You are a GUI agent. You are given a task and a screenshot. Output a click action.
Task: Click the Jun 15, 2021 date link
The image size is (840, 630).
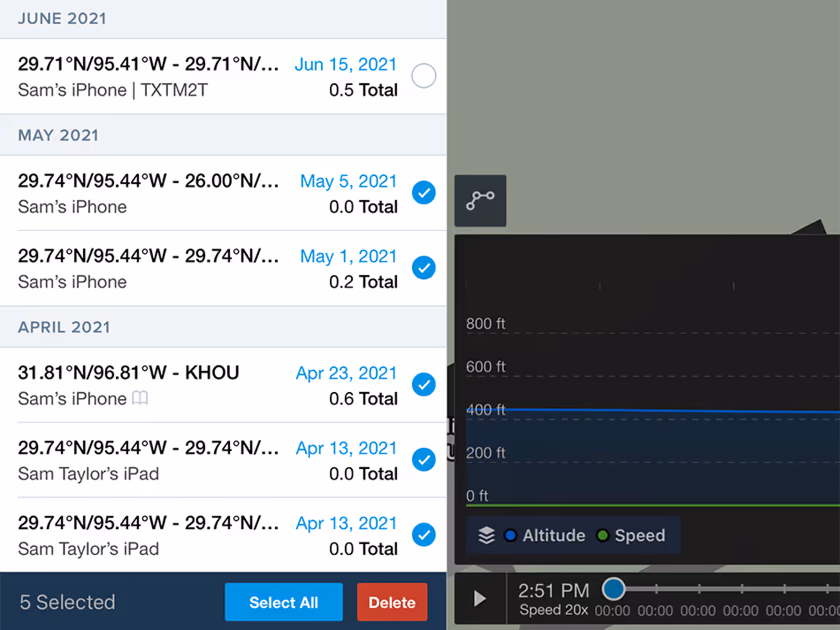(x=345, y=64)
